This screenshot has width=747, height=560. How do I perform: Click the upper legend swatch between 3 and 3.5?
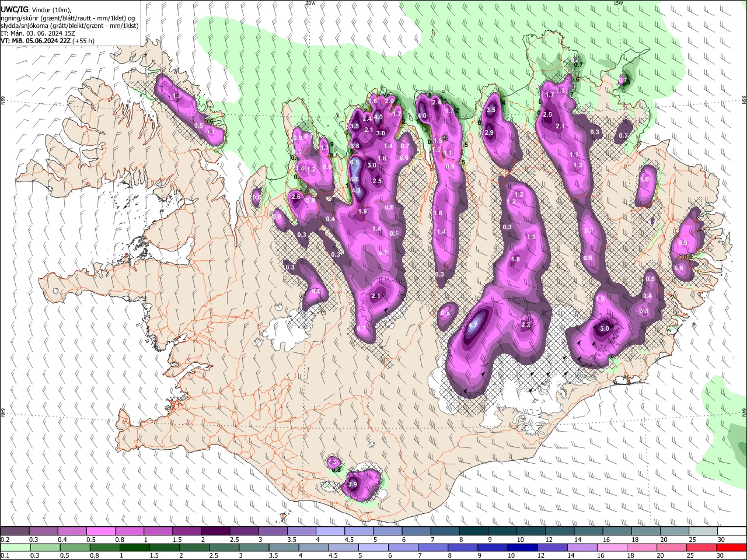(272, 531)
